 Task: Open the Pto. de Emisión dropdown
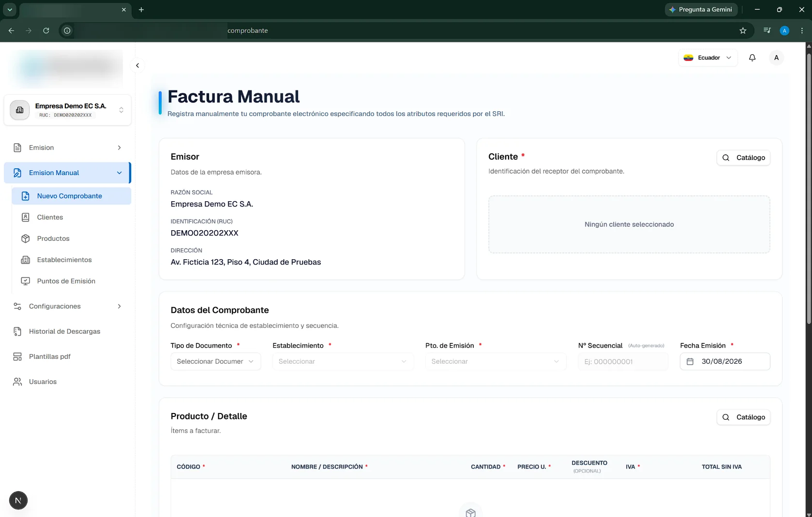point(496,361)
